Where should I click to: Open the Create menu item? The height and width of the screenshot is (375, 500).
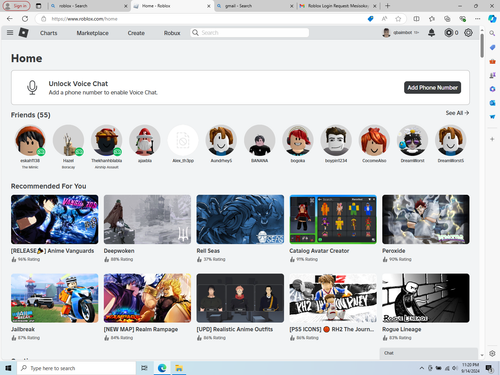tap(136, 33)
